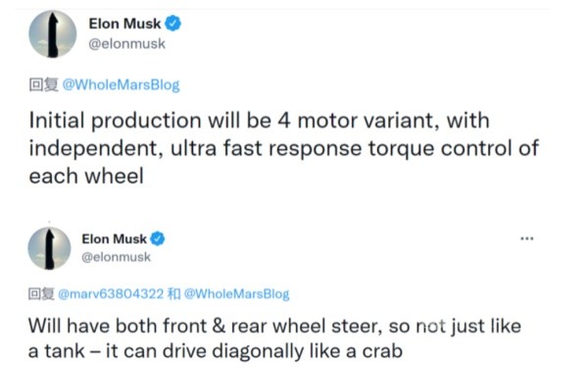Click the 'each wheel' line of first tweet
Screen dimensions: 588x368
click(x=86, y=176)
